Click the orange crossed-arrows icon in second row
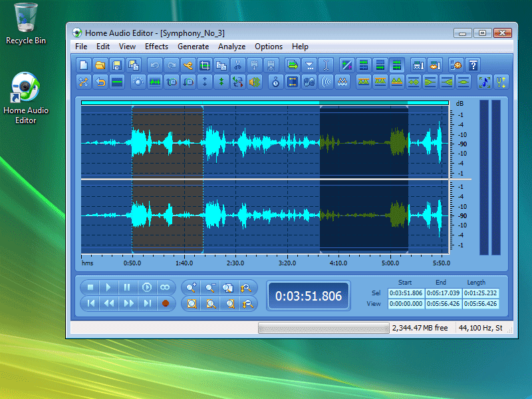 click(84, 82)
